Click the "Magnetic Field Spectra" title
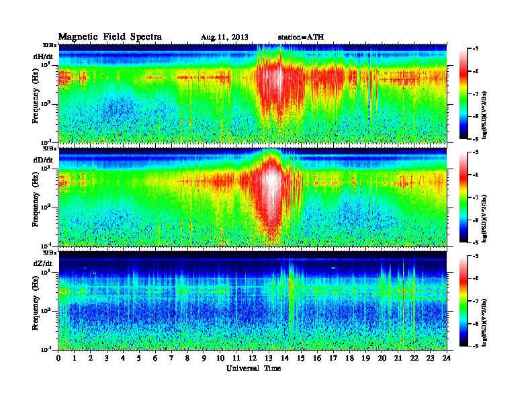 [110, 37]
